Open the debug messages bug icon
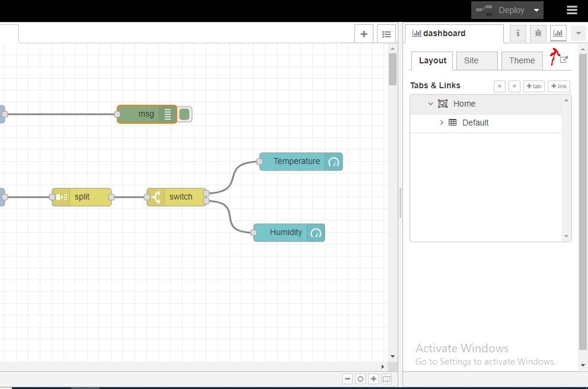Screen dimensions: 588x389 538,33
